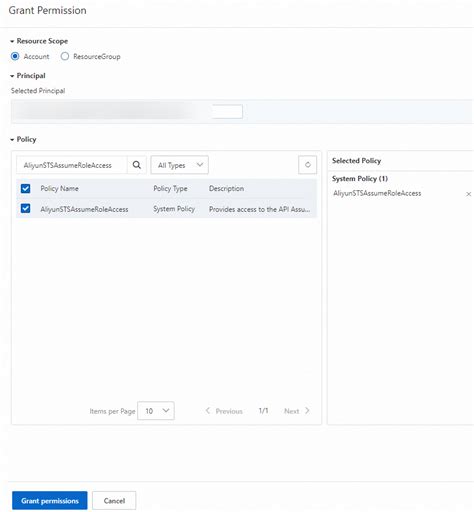Click the Previous page chevron
The width and height of the screenshot is (474, 512).
[x=208, y=411]
